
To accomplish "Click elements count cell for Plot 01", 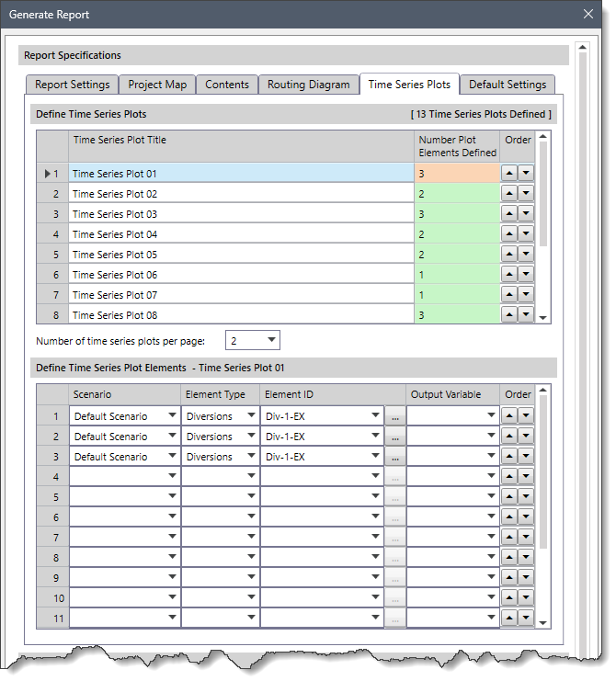I will (457, 174).
